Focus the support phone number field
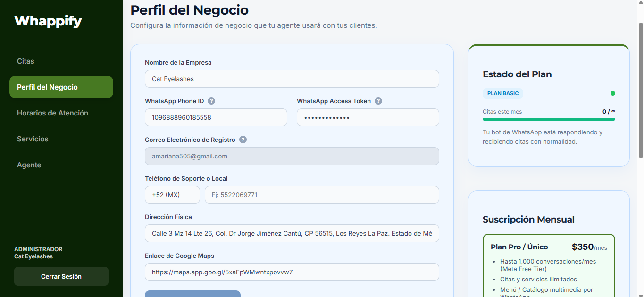Viewport: 644px width, 297px height. pos(322,195)
